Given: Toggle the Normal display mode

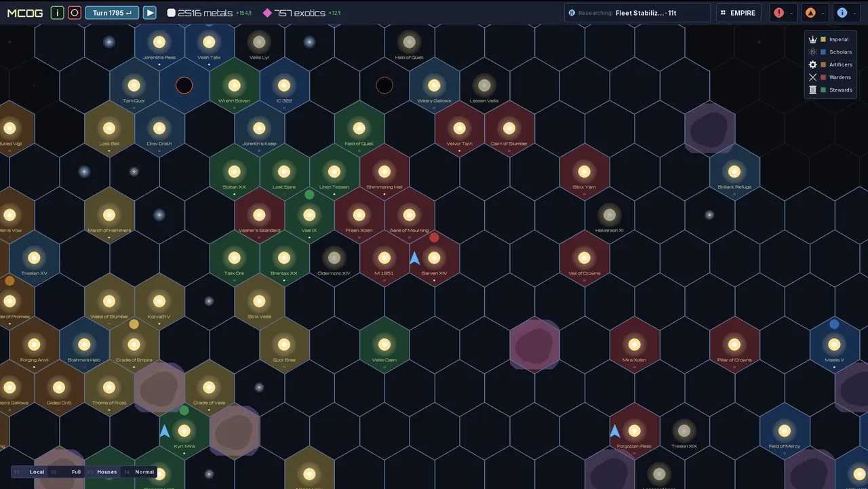Looking at the screenshot, I should pos(139,472).
